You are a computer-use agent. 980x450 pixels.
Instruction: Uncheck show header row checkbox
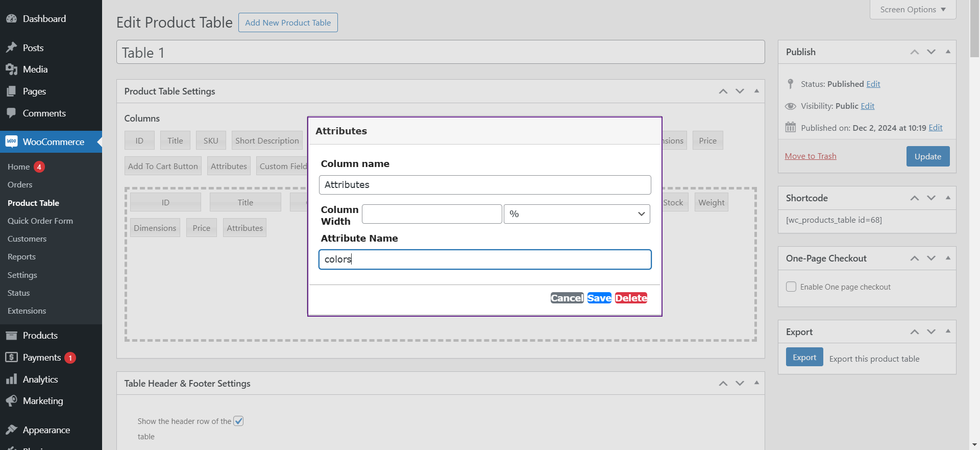point(238,421)
